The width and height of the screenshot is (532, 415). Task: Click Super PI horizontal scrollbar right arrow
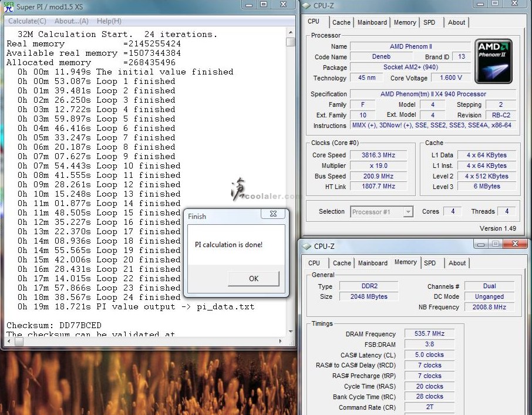[x=280, y=342]
